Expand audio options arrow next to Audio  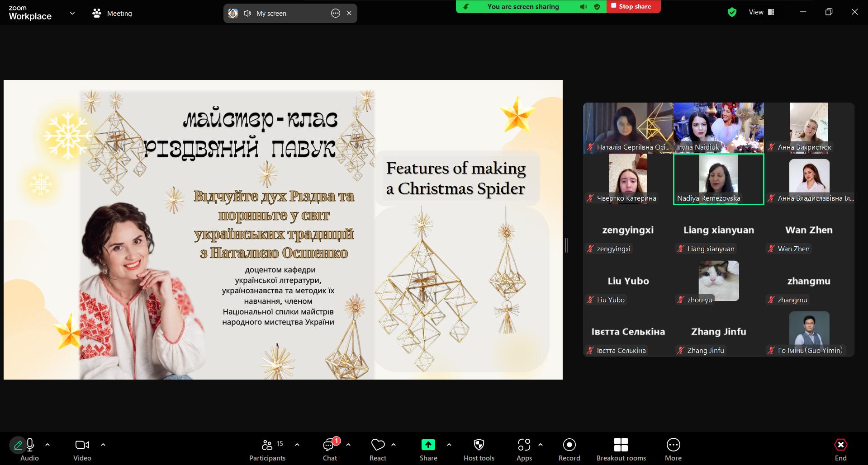(47, 445)
